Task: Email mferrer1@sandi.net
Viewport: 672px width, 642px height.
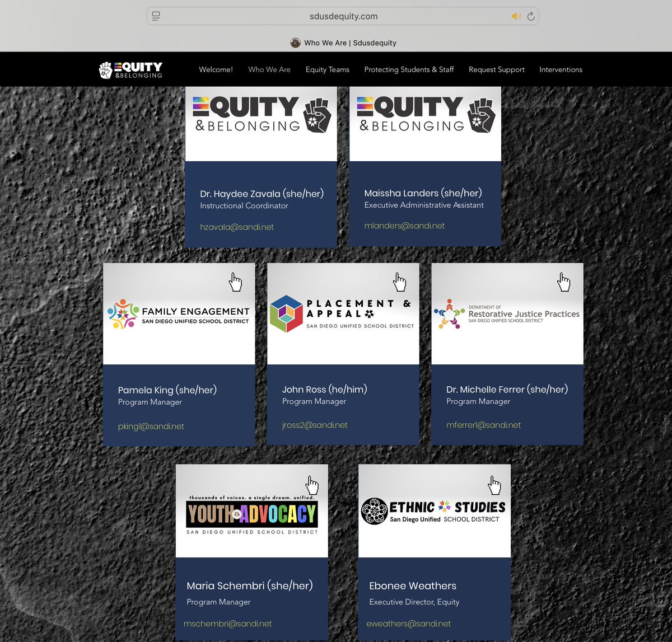Action: (x=484, y=425)
